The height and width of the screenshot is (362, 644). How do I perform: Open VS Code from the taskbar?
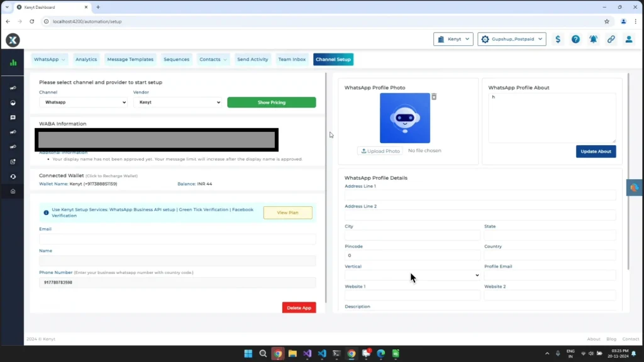pos(322,353)
